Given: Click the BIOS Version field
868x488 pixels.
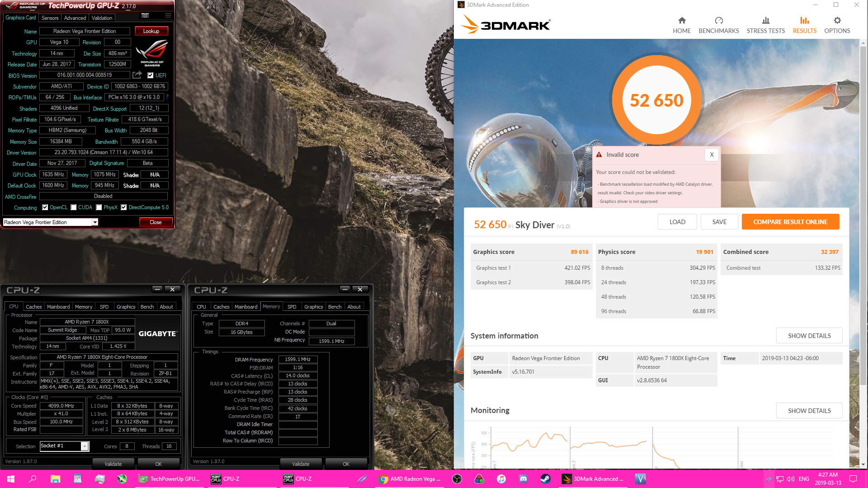Looking at the screenshot, I should [x=85, y=75].
